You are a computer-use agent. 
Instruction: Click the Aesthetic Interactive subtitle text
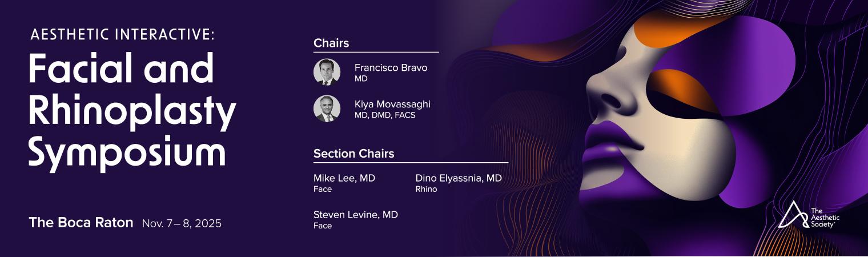[x=122, y=35]
